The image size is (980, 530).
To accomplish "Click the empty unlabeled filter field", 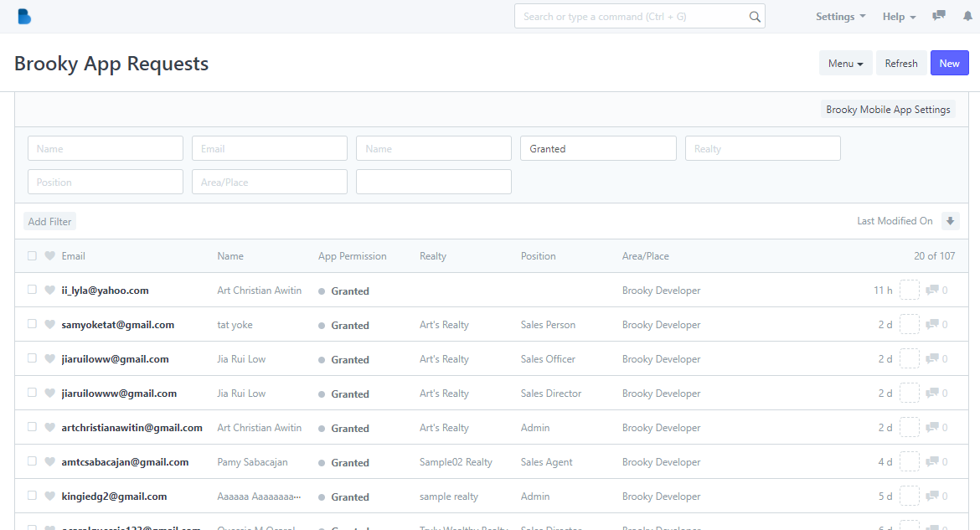I will click(x=434, y=182).
